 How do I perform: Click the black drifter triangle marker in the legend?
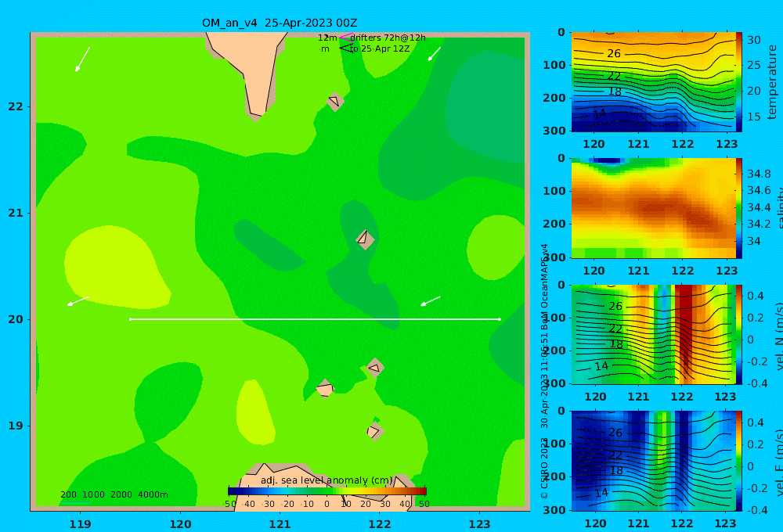(345, 49)
